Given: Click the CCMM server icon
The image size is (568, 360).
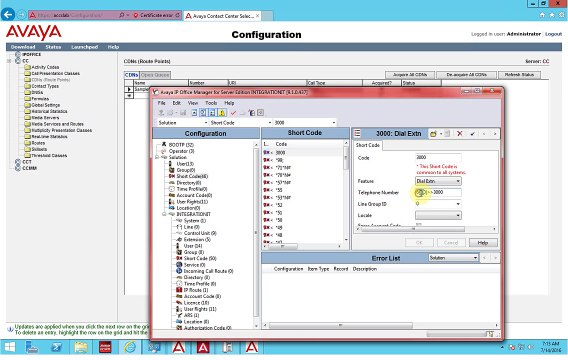Looking at the screenshot, I should (17, 168).
